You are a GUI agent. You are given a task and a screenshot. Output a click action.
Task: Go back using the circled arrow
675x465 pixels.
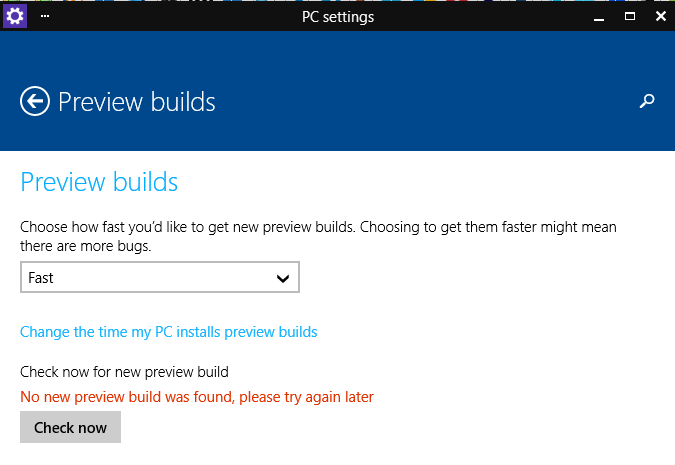35,101
